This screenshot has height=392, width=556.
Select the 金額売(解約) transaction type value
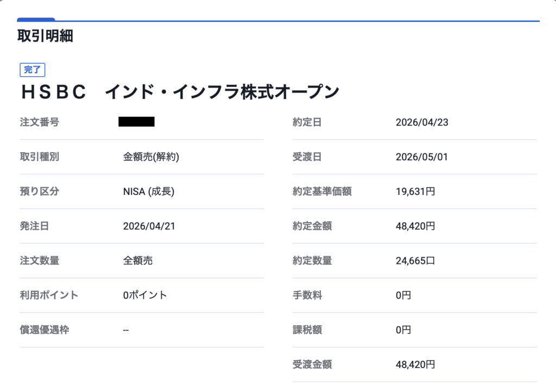[149, 156]
